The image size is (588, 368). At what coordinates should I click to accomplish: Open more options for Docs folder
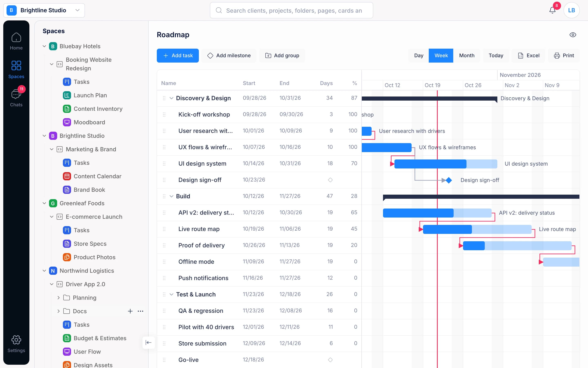point(140,311)
